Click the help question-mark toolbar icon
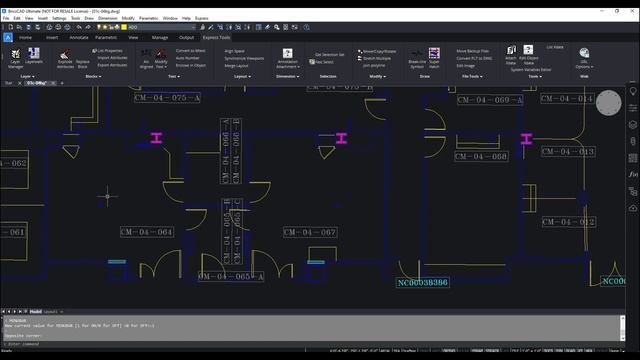The image size is (640, 360). point(306,27)
